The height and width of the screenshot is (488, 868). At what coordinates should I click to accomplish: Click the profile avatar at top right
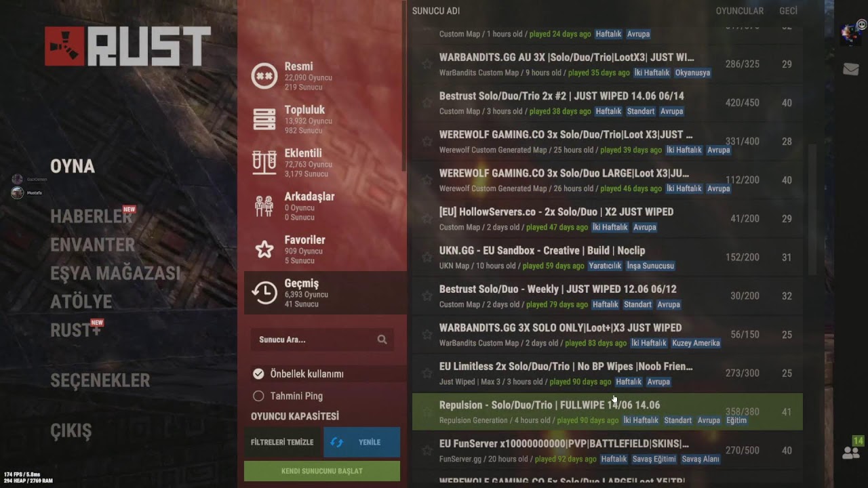click(850, 34)
